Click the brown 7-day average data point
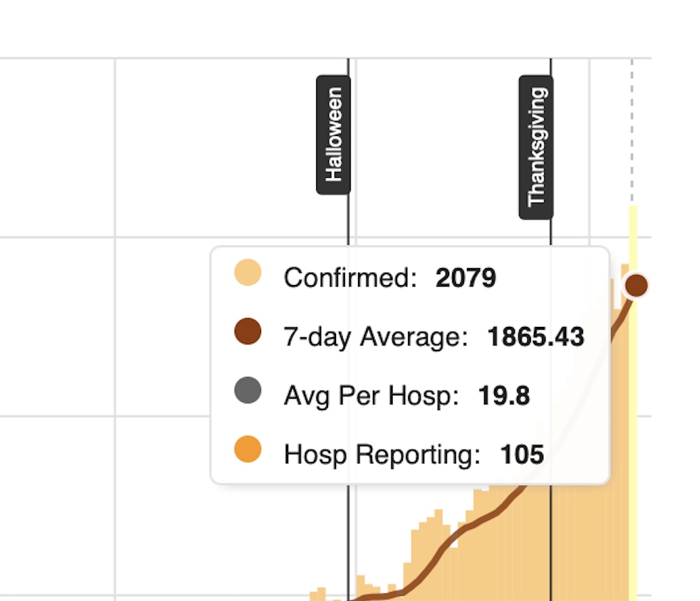This screenshot has height=601, width=700. click(636, 285)
